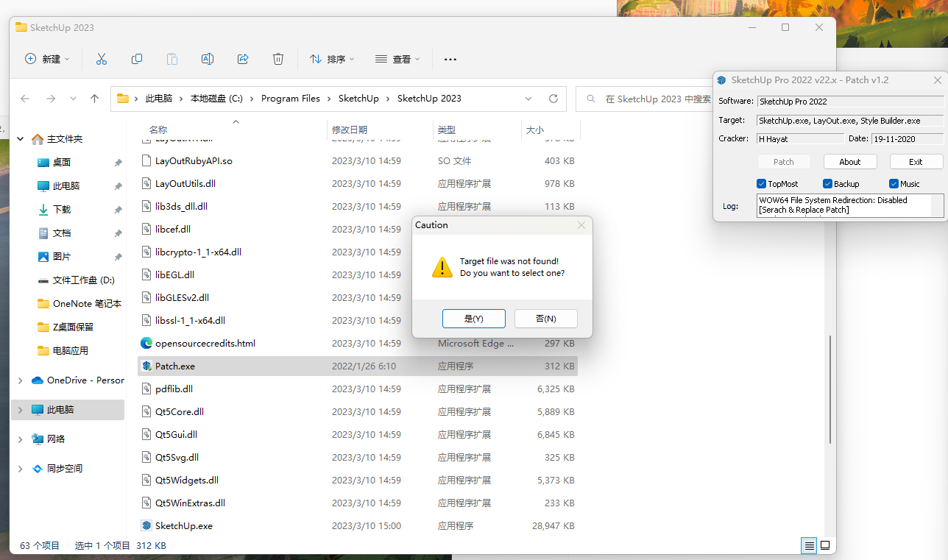Click 否(N) No in Caution dialog

click(x=546, y=319)
